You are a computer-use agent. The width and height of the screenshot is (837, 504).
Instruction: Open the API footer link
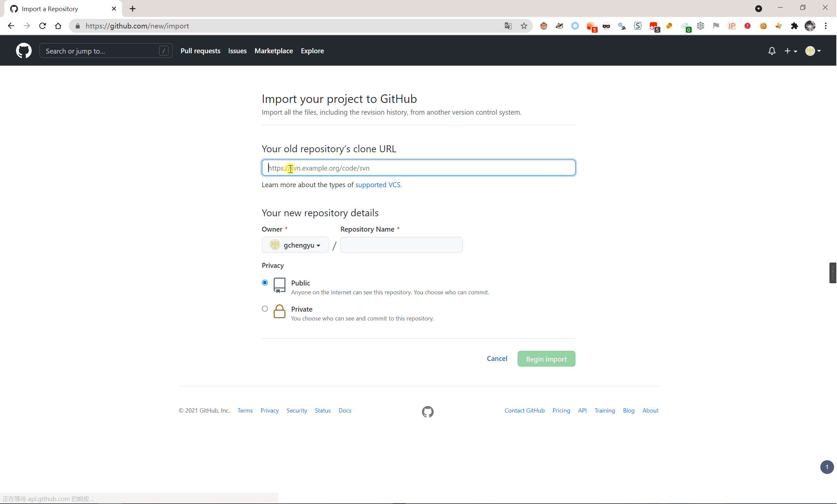(582, 410)
